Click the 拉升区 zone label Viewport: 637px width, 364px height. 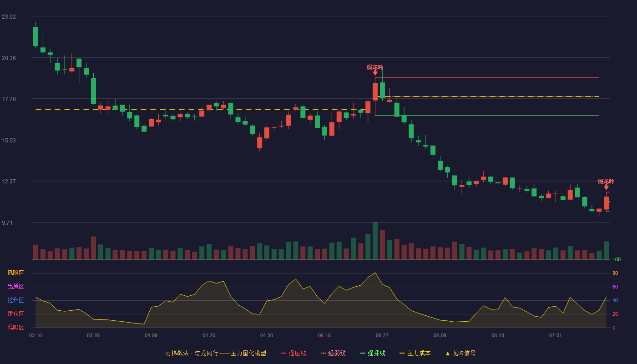coord(16,300)
